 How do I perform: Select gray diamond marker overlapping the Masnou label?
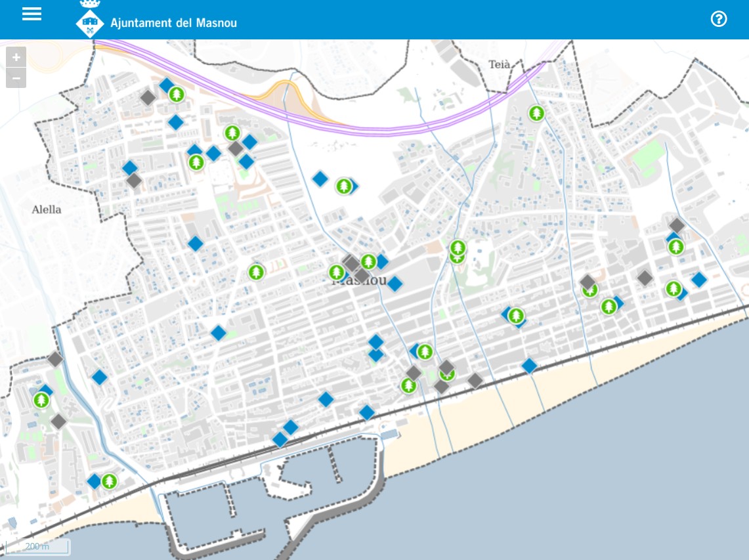coord(361,275)
